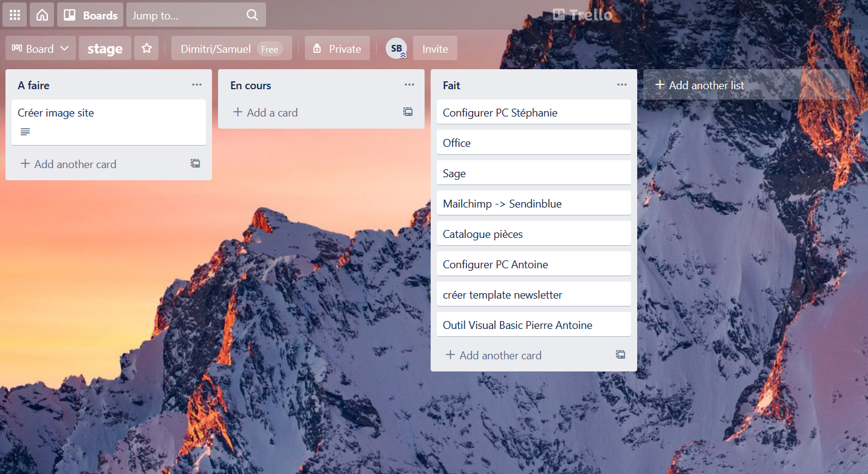Open Dimitri/Samuel workspace menu
The image size is (868, 474).
231,49
